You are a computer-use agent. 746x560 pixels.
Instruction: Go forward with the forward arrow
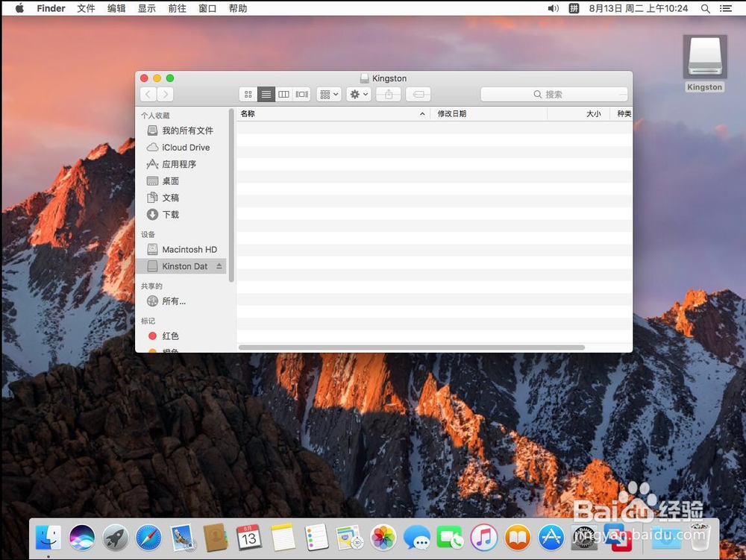[x=165, y=94]
